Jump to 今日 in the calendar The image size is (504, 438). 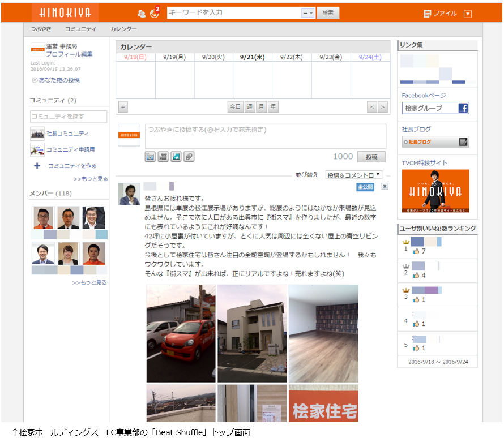coord(235,106)
